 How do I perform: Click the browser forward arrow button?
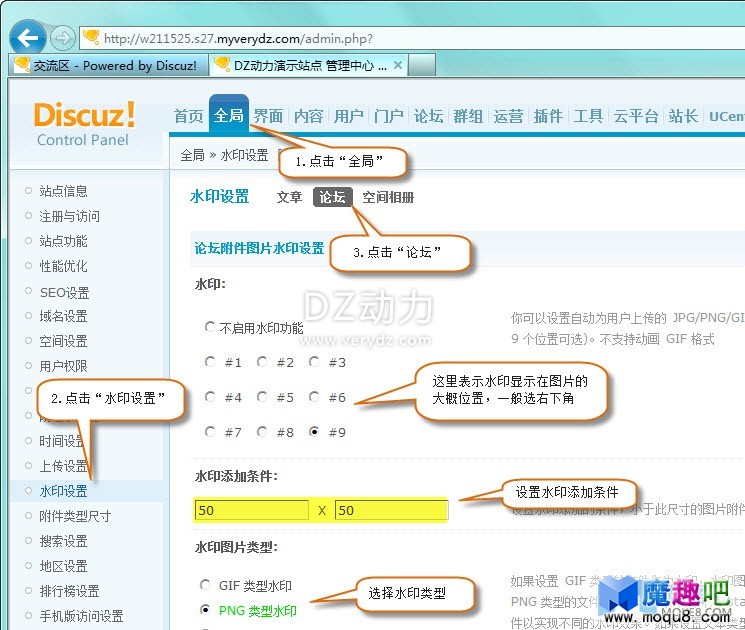click(63, 38)
